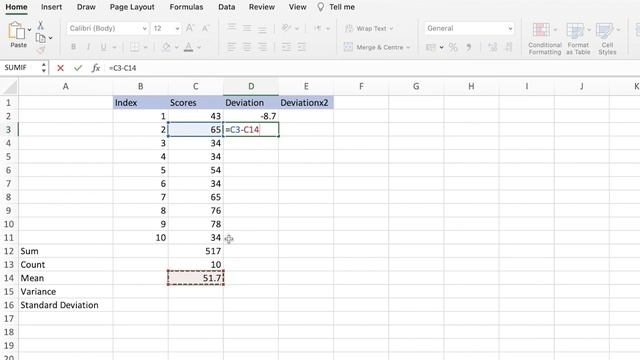Increase indent

(301, 47)
